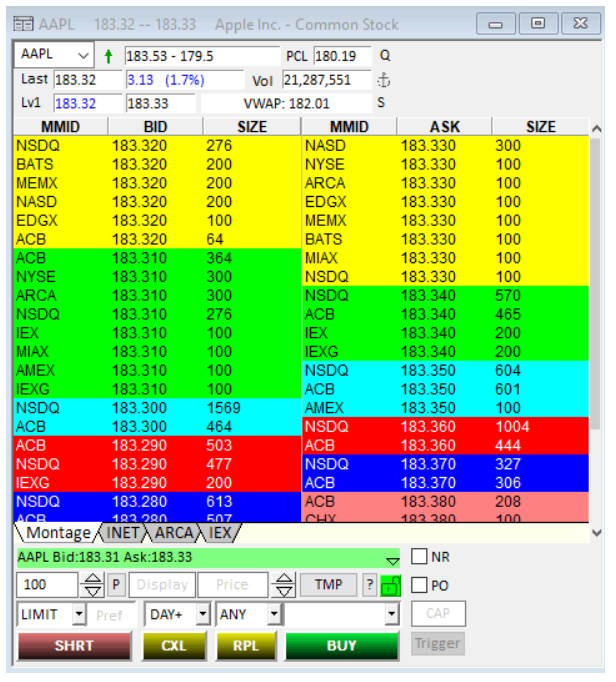Switch to the ARCA tab
The image size is (616, 682).
(x=174, y=533)
